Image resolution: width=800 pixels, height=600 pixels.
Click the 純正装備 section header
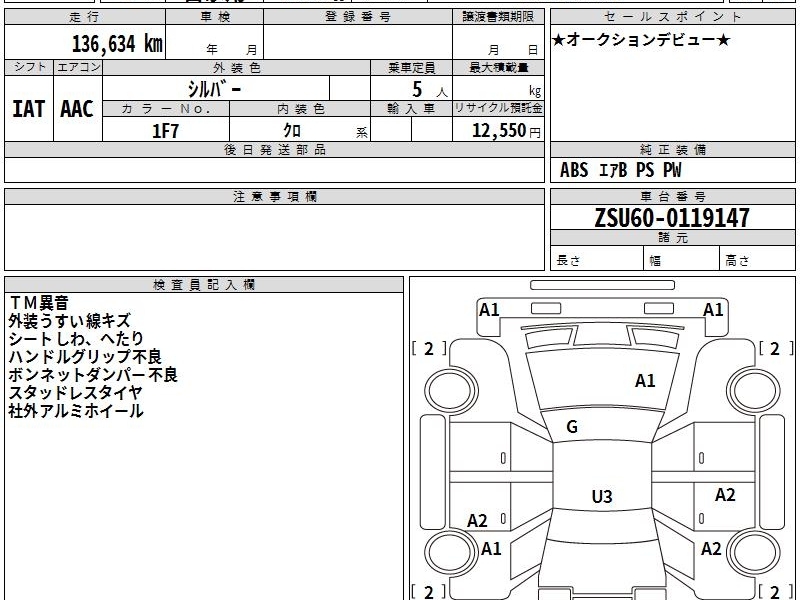pos(672,150)
